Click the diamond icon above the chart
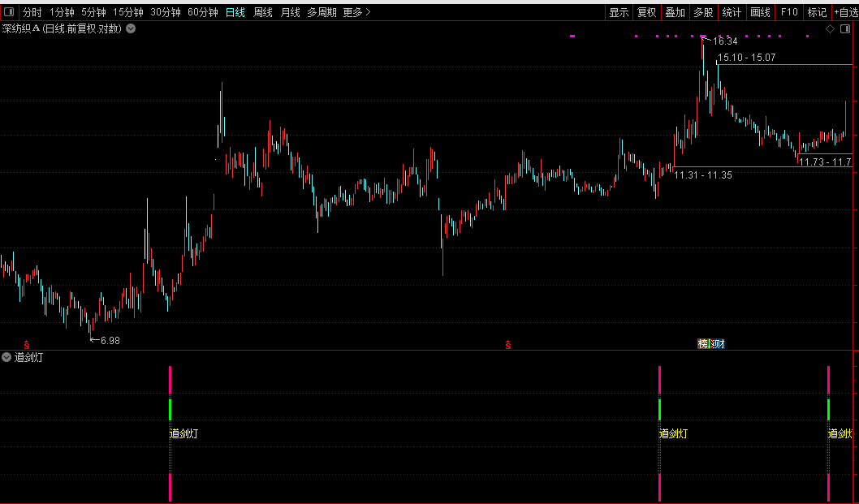 [831, 29]
